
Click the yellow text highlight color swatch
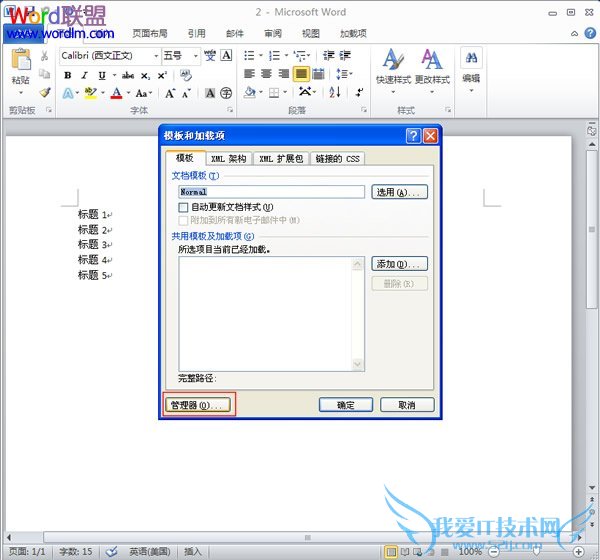click(x=91, y=93)
